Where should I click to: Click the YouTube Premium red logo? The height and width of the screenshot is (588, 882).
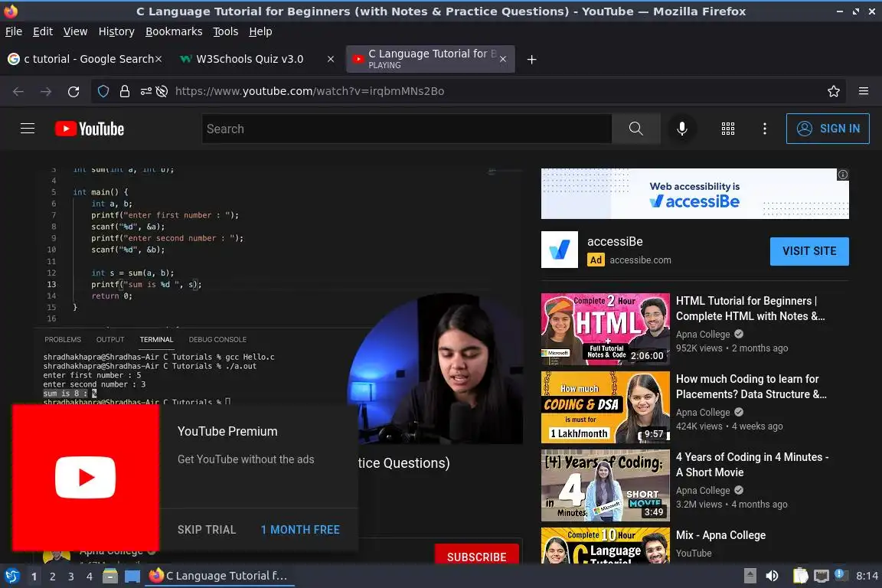(x=86, y=477)
